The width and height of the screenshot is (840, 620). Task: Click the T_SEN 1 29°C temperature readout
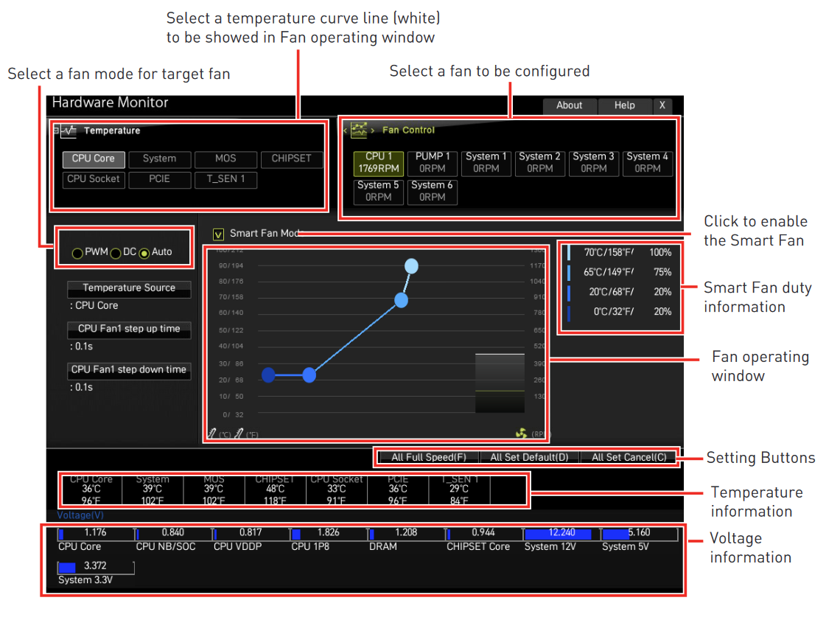[x=459, y=490]
